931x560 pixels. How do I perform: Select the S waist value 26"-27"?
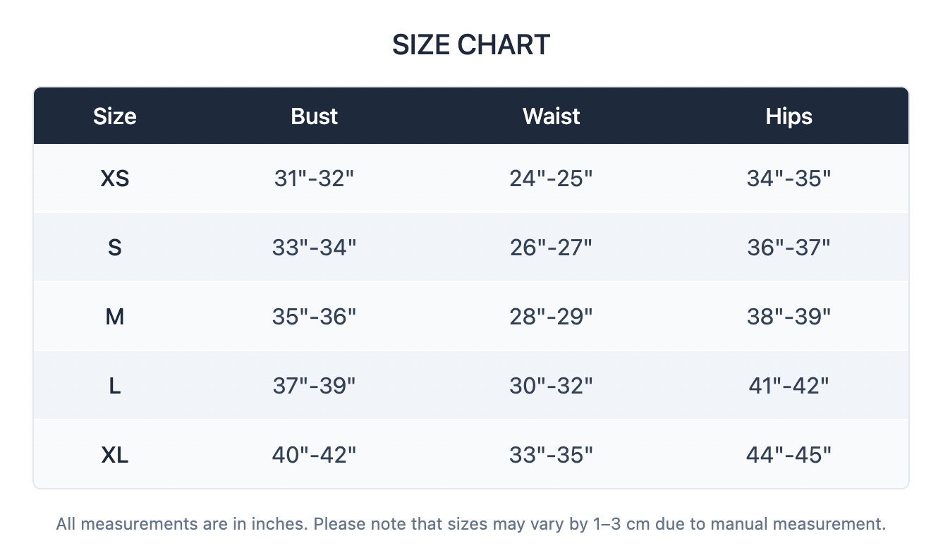click(x=551, y=248)
